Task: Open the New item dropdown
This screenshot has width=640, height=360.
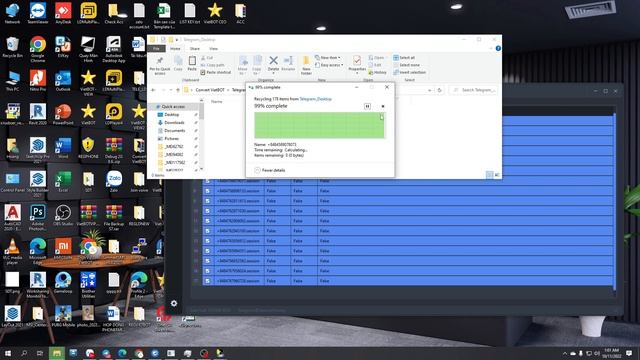Action: point(328,58)
